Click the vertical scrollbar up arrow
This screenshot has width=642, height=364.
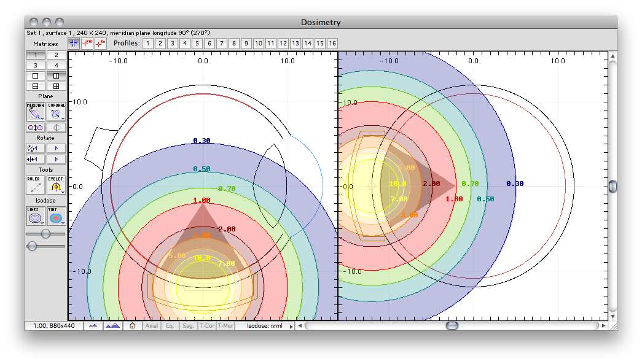pyautogui.click(x=613, y=56)
